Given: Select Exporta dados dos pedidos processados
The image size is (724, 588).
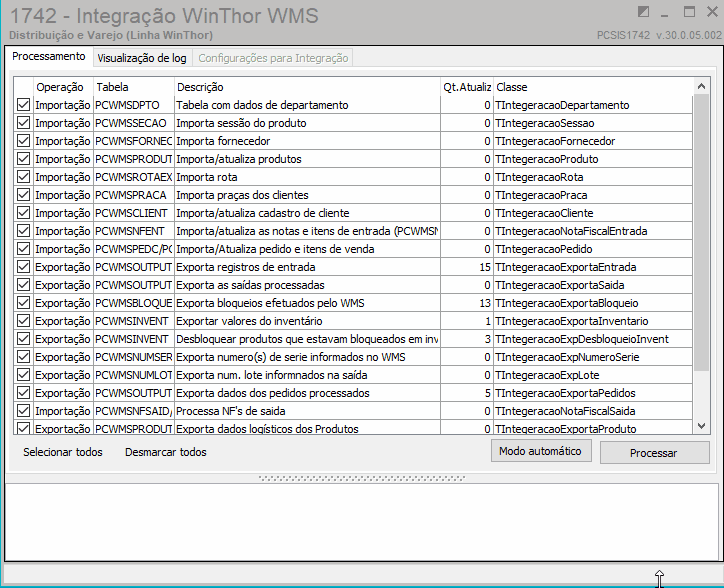Looking at the screenshot, I should click(x=307, y=393).
